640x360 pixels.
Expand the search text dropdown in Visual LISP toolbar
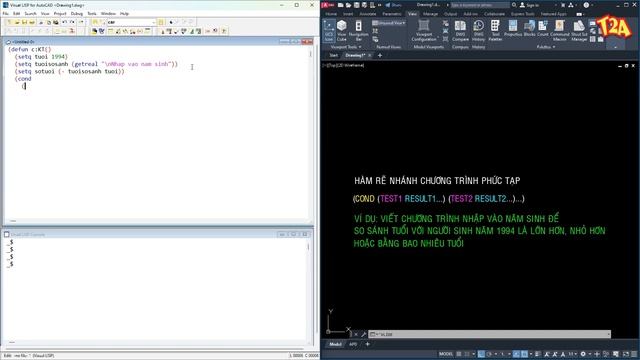[x=154, y=22]
